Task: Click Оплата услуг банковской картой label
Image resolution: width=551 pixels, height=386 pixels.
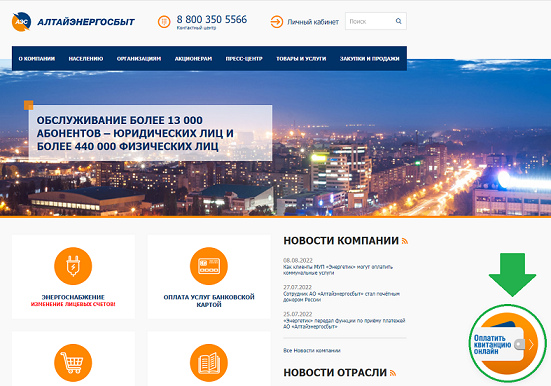Action: 209,301
